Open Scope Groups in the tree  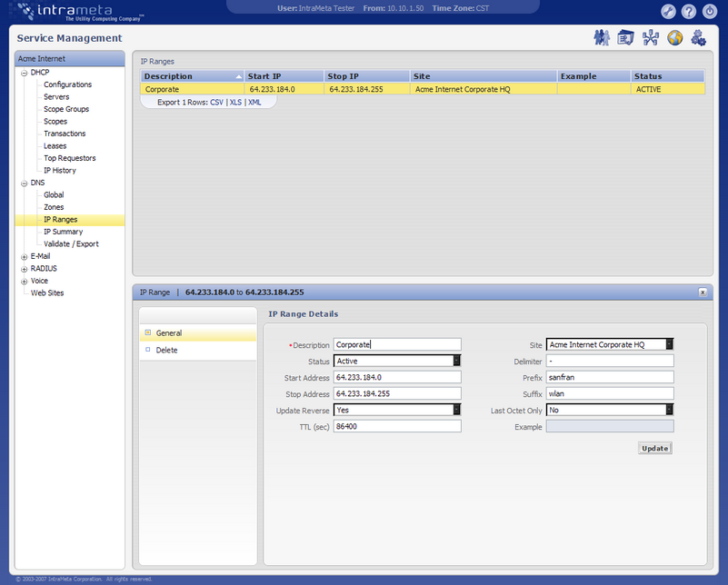tap(66, 109)
